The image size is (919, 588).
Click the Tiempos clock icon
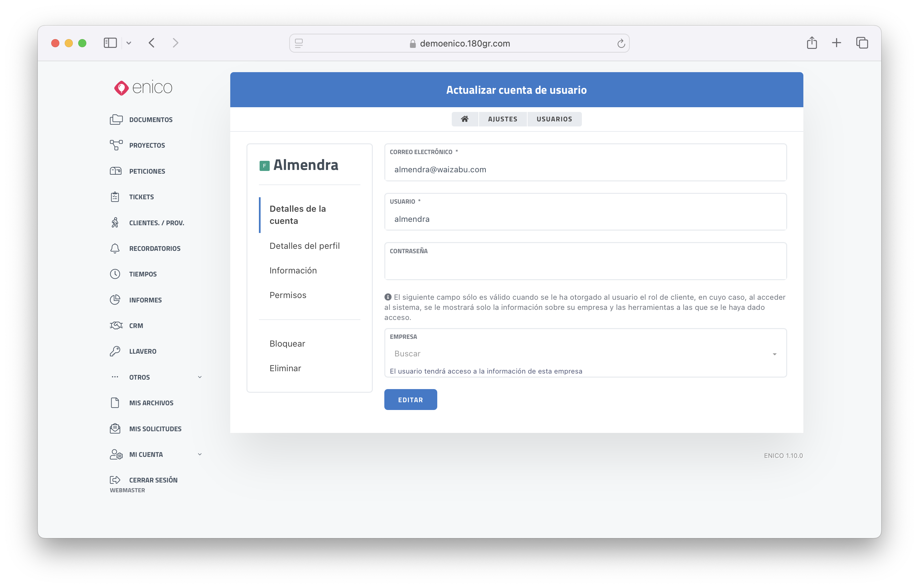point(115,274)
